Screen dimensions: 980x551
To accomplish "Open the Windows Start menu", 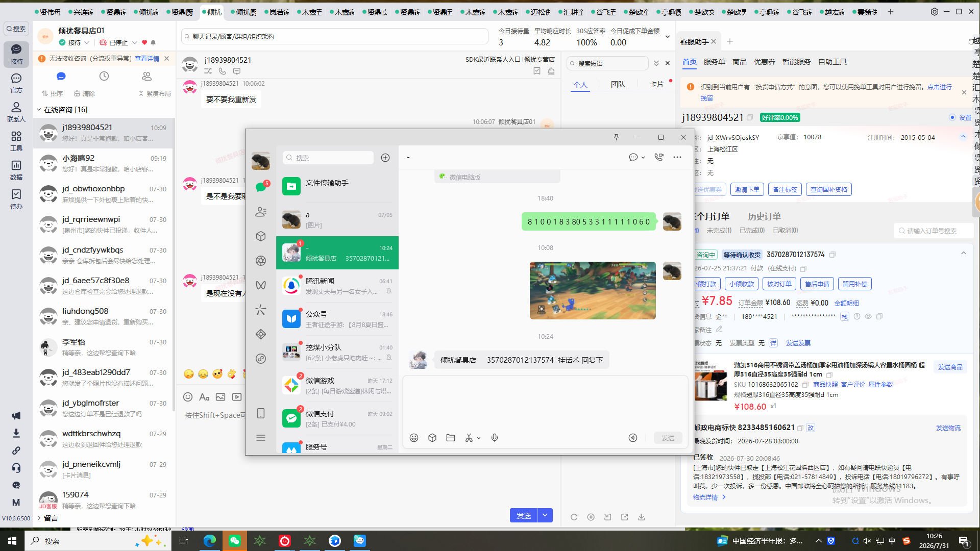I will [12, 541].
